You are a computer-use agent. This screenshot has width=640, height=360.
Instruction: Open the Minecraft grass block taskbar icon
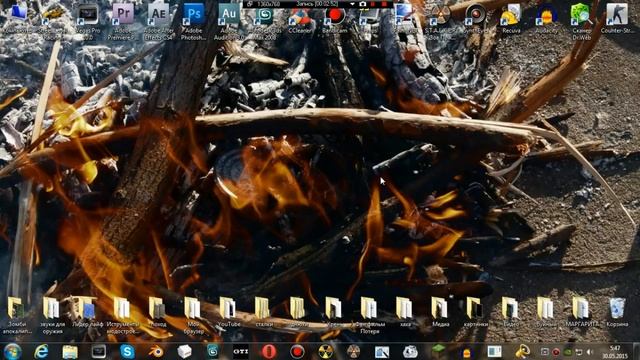coord(438,351)
